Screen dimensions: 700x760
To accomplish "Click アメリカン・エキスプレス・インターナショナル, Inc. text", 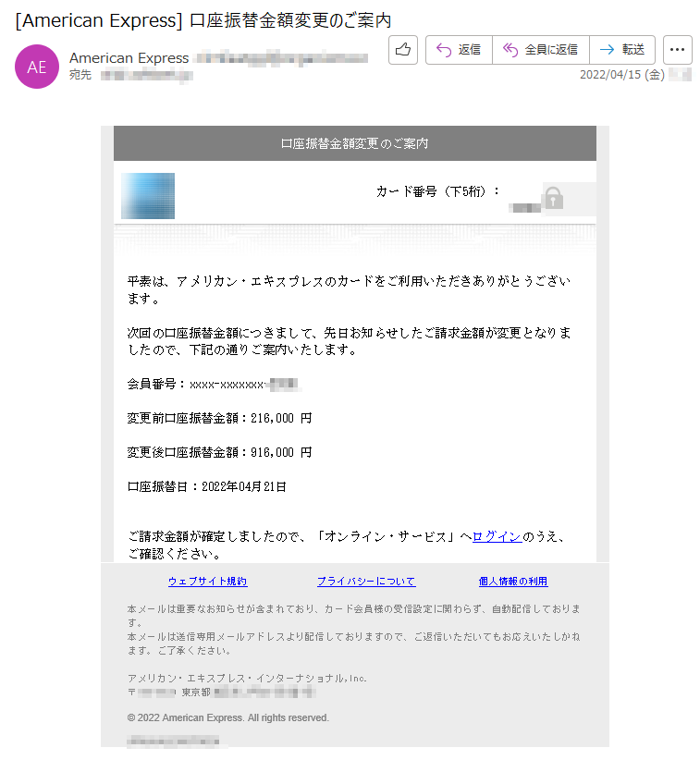I will (247, 678).
